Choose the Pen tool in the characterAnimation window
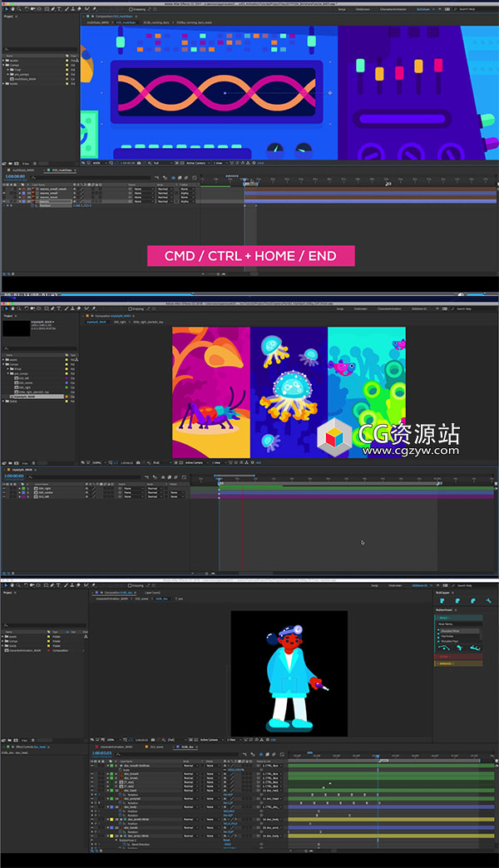The image size is (499, 868). click(x=52, y=585)
